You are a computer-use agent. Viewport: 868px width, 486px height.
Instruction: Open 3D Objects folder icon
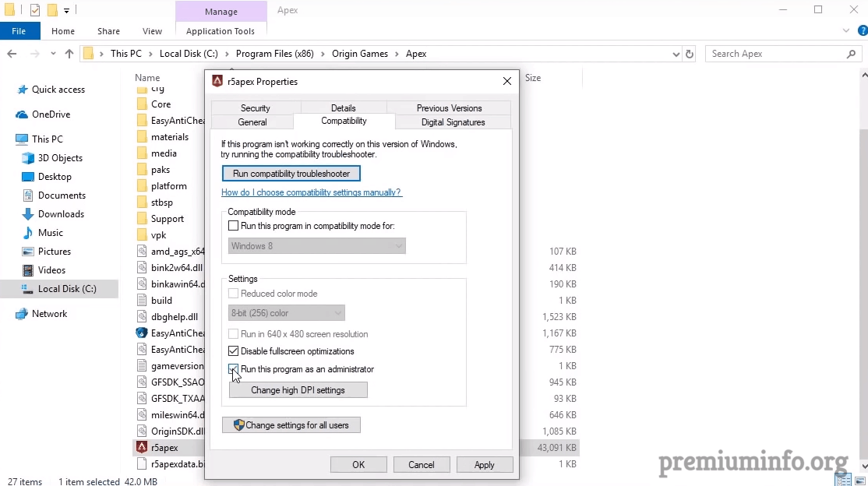pos(28,158)
